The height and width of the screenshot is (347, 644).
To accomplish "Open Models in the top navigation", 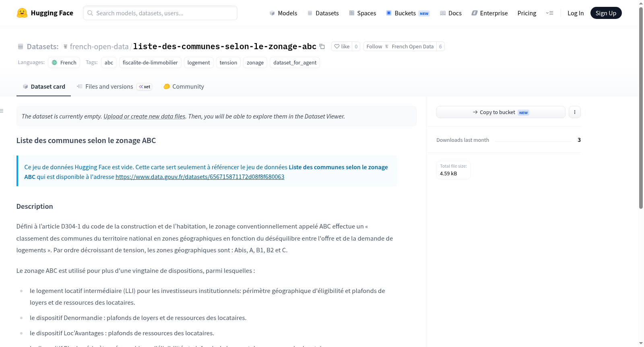I will [x=283, y=13].
